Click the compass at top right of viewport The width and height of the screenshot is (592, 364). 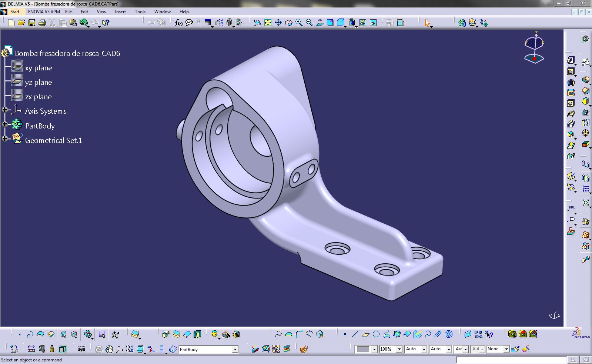point(534,48)
